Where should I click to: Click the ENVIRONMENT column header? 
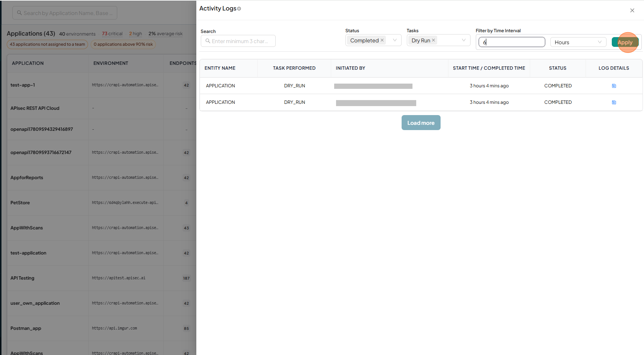coord(111,63)
